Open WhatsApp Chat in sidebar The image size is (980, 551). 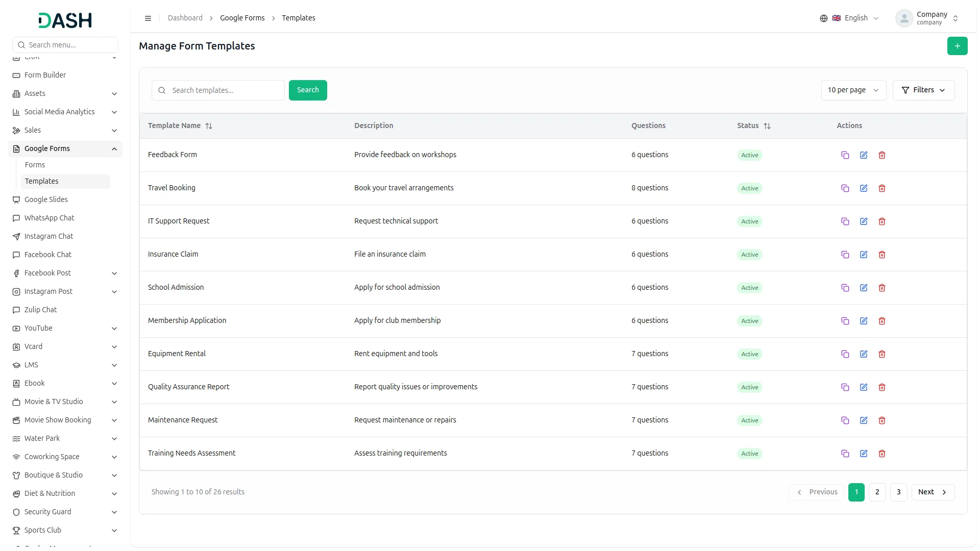click(65, 218)
